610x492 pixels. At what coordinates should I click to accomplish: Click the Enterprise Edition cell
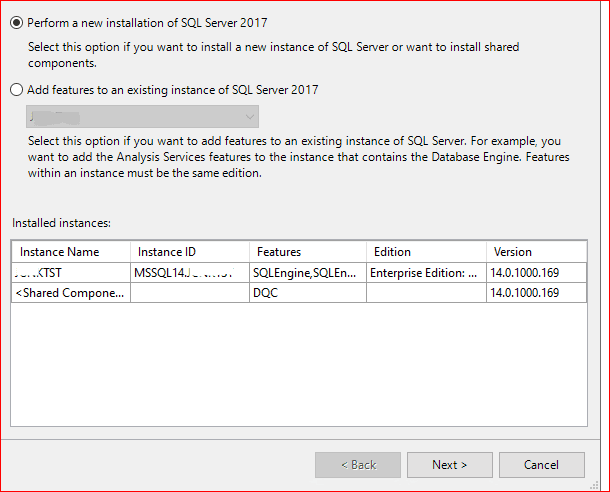click(x=426, y=272)
